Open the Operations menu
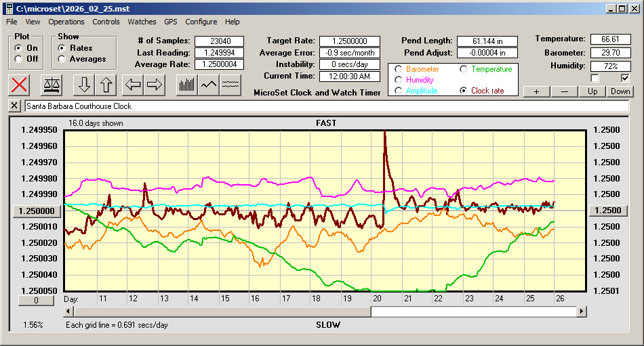The height and width of the screenshot is (346, 644). click(x=66, y=22)
